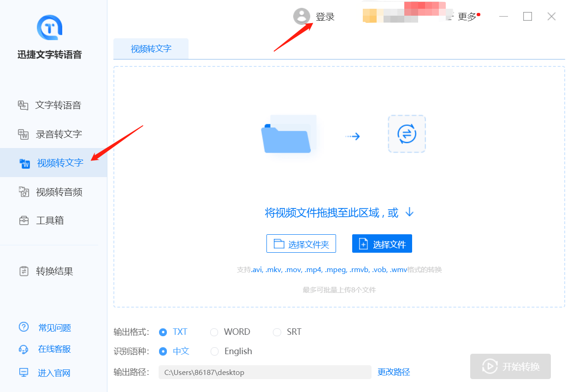Set recognition language to English
The width and height of the screenshot is (573, 392).
[214, 351]
